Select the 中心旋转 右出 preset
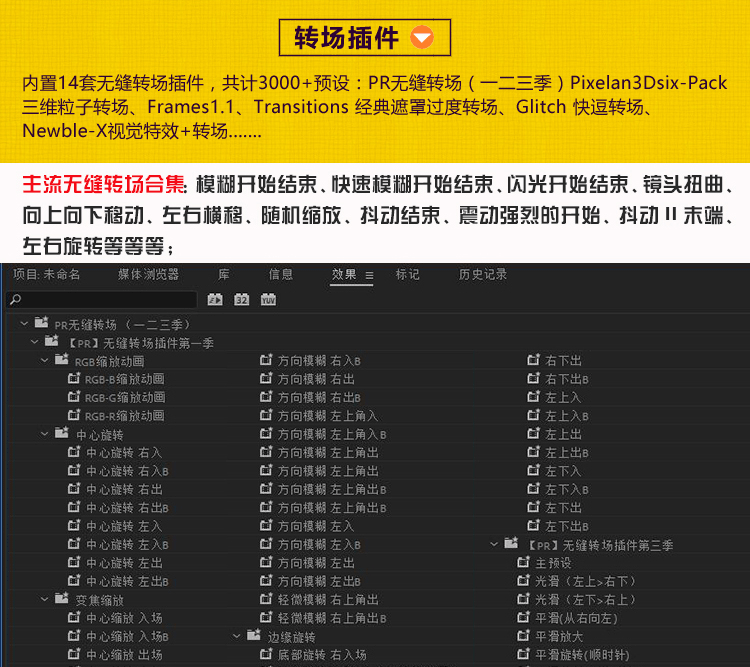Screen dimensions: 750x667 tap(124, 489)
